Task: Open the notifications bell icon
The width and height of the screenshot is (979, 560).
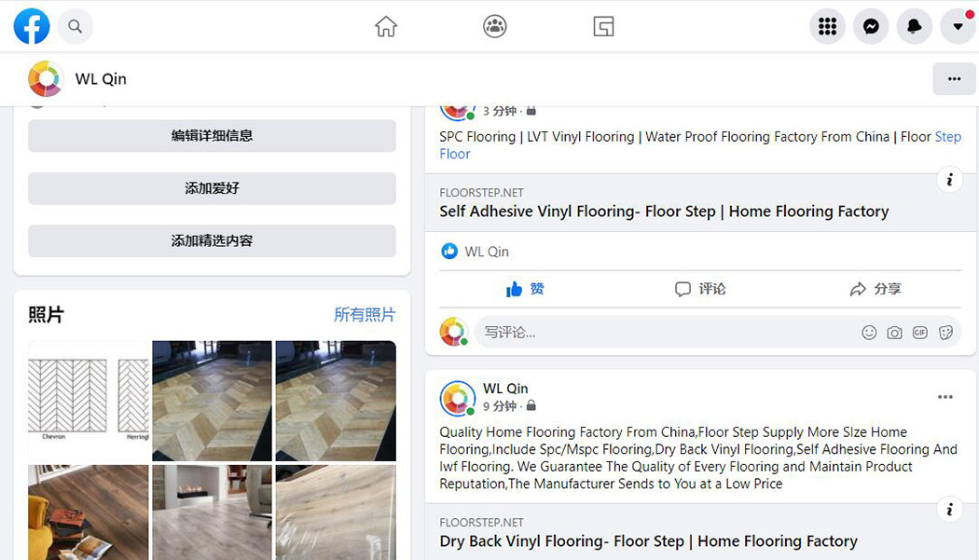Action: [915, 27]
